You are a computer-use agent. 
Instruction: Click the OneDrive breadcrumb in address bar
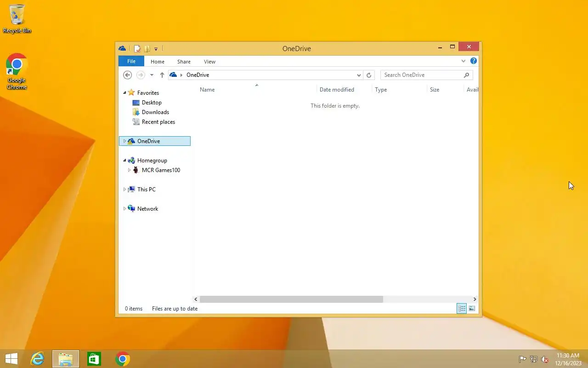click(198, 75)
